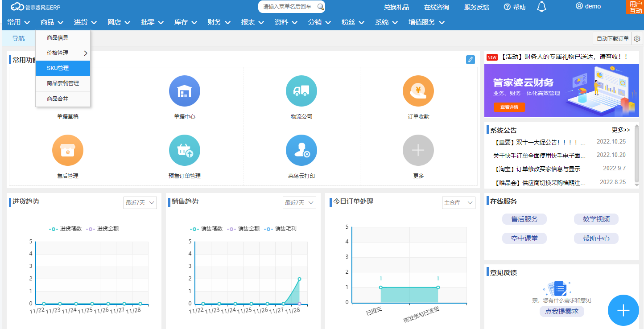Select 商品套餐管理 menu entry

point(63,83)
